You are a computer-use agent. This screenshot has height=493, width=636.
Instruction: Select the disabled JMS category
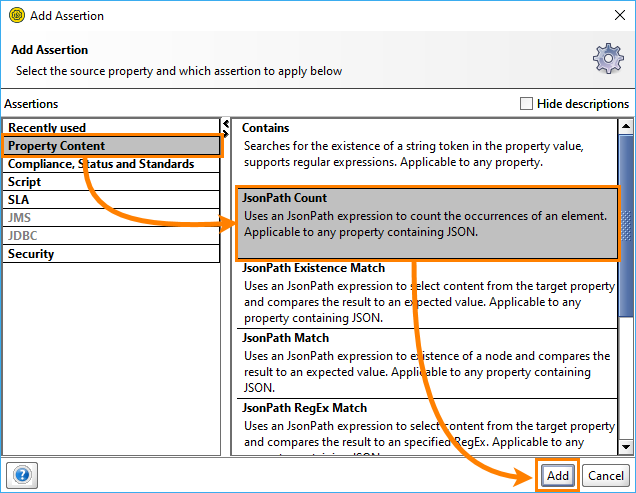[x=111, y=217]
